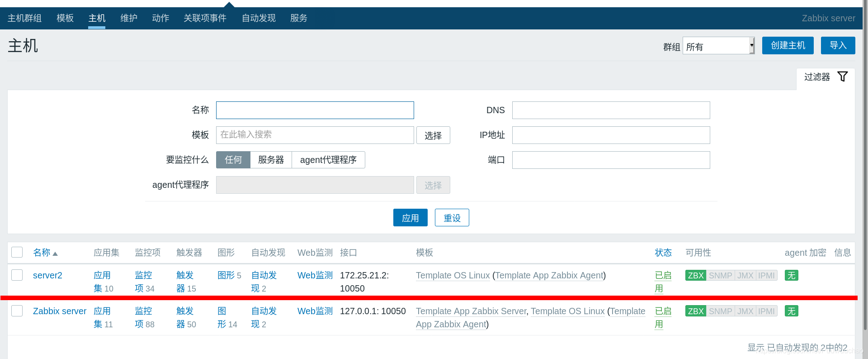The image size is (868, 359).
Task: Click 选择 button beside template field
Action: point(433,135)
